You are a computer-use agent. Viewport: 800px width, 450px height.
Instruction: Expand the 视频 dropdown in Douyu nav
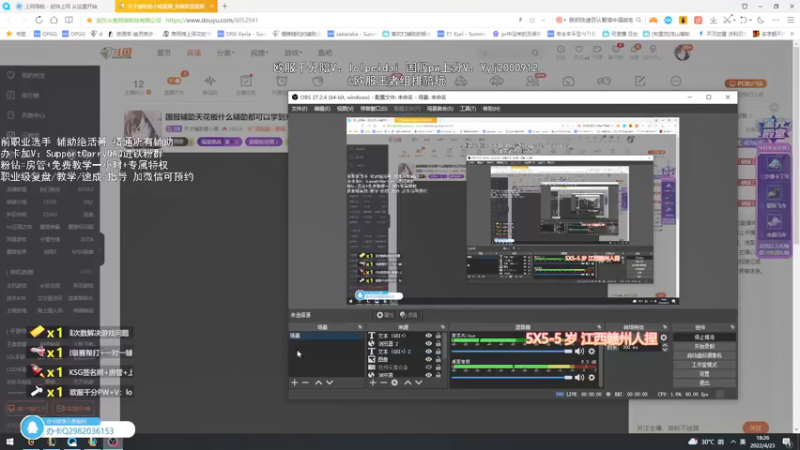259,53
